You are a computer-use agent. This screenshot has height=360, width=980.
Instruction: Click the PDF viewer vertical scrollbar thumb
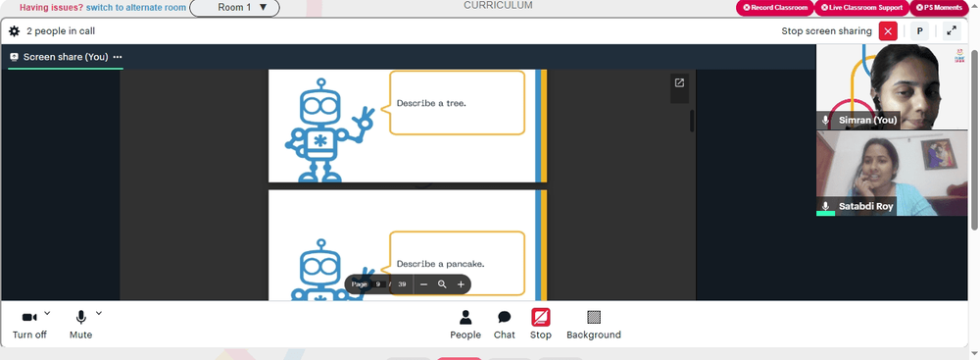pos(692,121)
